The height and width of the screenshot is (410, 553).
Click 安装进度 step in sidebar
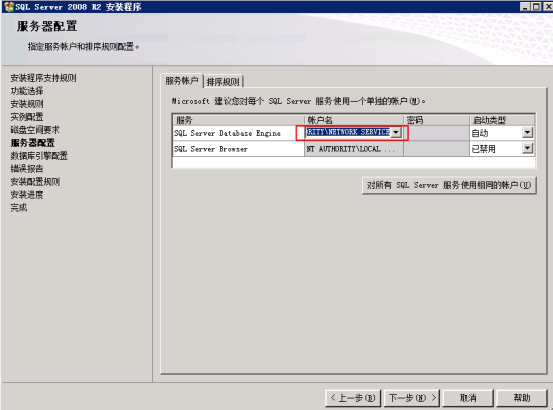[27, 195]
